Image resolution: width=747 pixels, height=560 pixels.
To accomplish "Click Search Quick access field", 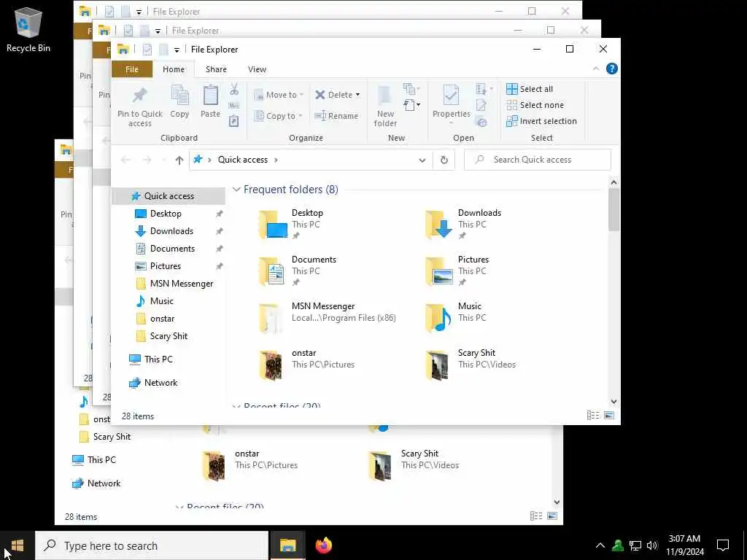I will (538, 160).
